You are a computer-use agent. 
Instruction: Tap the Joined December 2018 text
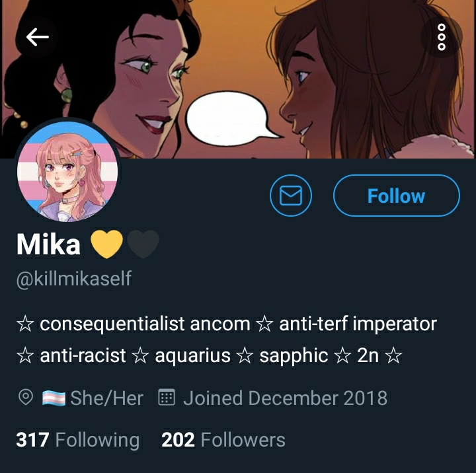pos(286,398)
